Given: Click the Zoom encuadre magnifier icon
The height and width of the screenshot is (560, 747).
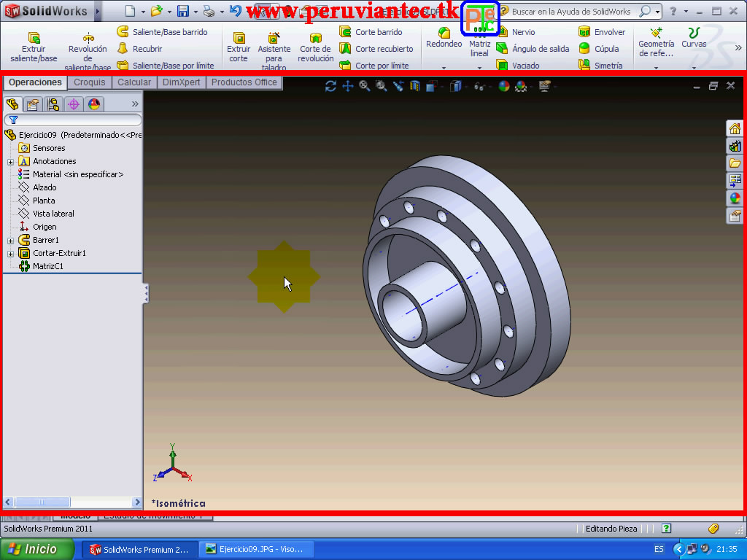Looking at the screenshot, I should coord(381,85).
